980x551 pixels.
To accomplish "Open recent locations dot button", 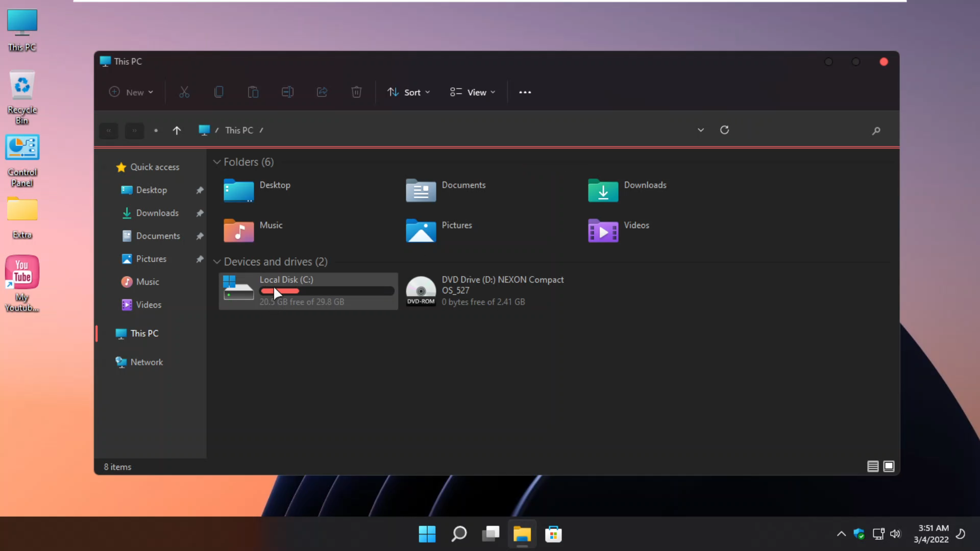I will pyautogui.click(x=156, y=131).
